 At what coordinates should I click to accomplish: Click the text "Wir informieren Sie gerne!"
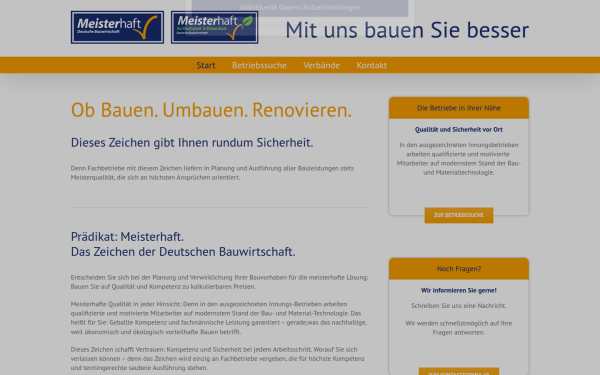click(459, 290)
